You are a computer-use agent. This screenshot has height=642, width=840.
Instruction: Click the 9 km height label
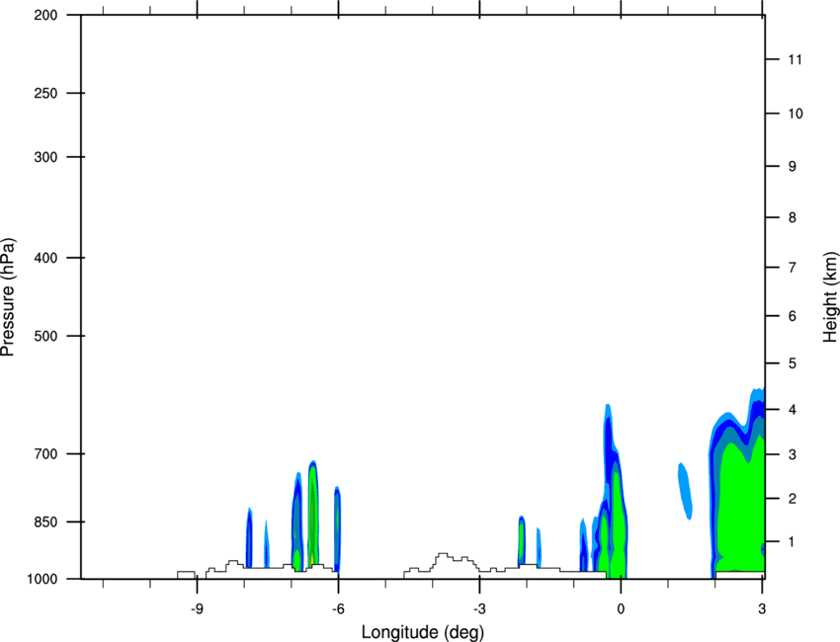(793, 167)
